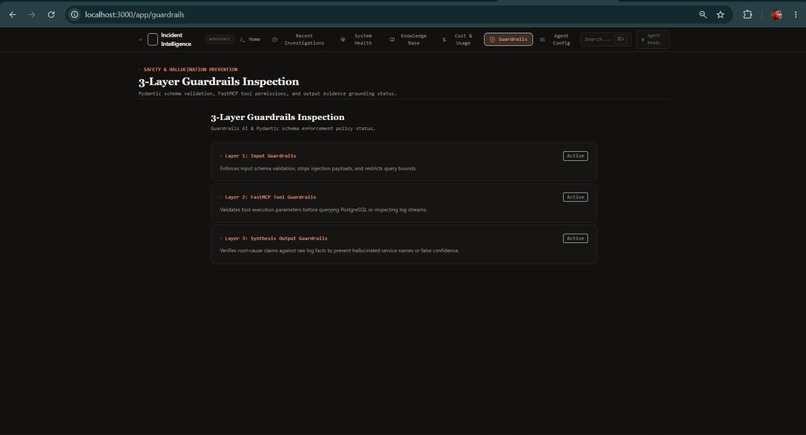The width and height of the screenshot is (806, 435).
Task: Click the dollar icon beside Cost & Usage
Action: (x=444, y=40)
